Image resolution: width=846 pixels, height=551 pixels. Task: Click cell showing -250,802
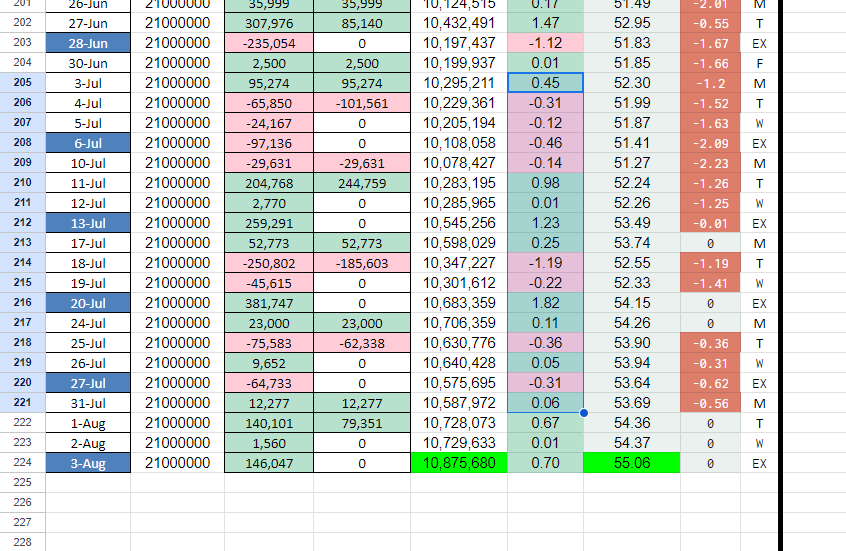click(x=269, y=263)
